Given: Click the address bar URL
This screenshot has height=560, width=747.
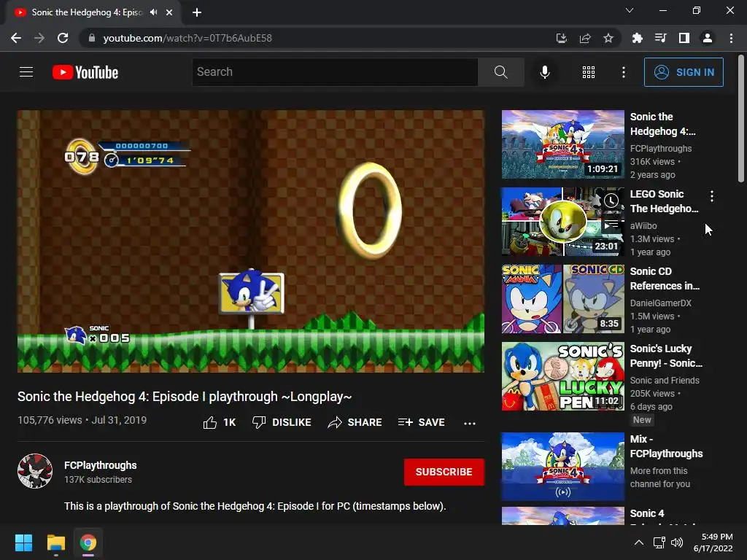Looking at the screenshot, I should pos(187,38).
